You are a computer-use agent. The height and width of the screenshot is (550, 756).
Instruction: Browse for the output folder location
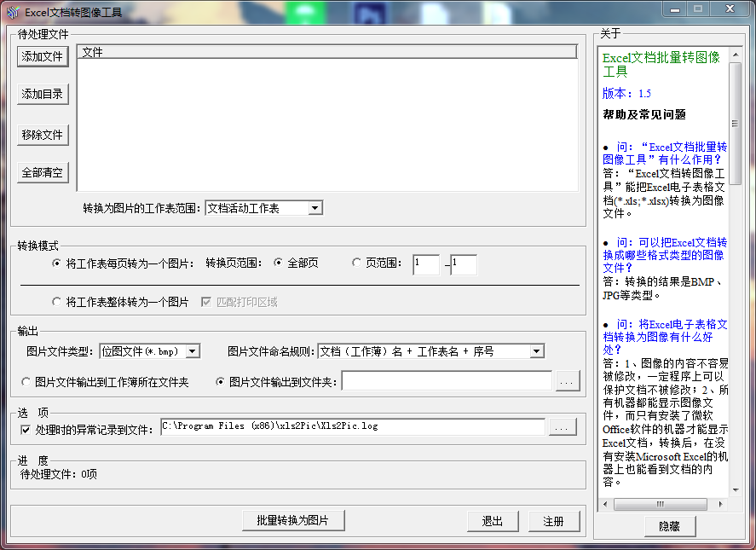point(567,382)
